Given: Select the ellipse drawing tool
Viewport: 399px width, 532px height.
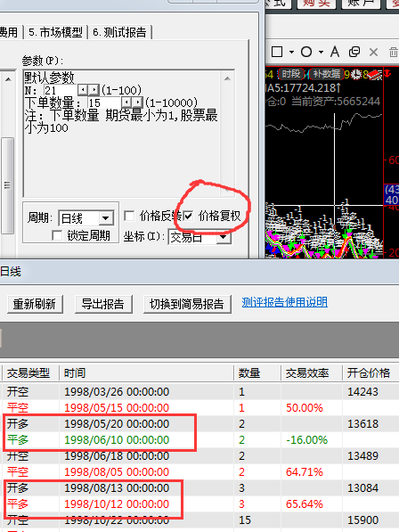Looking at the screenshot, I should 306,52.
